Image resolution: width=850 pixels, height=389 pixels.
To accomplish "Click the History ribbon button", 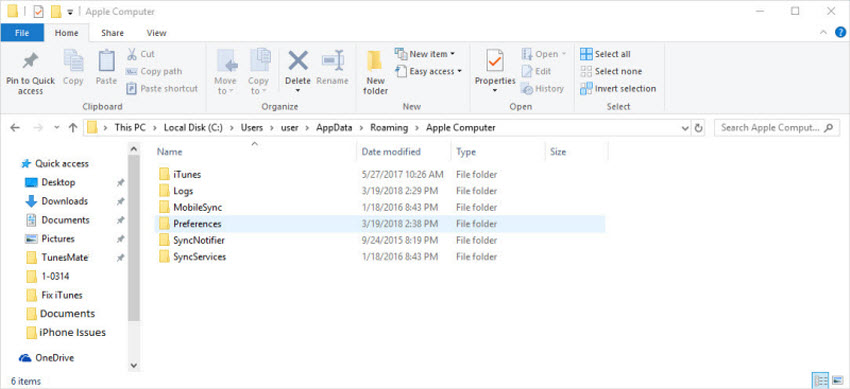I will pyautogui.click(x=542, y=88).
